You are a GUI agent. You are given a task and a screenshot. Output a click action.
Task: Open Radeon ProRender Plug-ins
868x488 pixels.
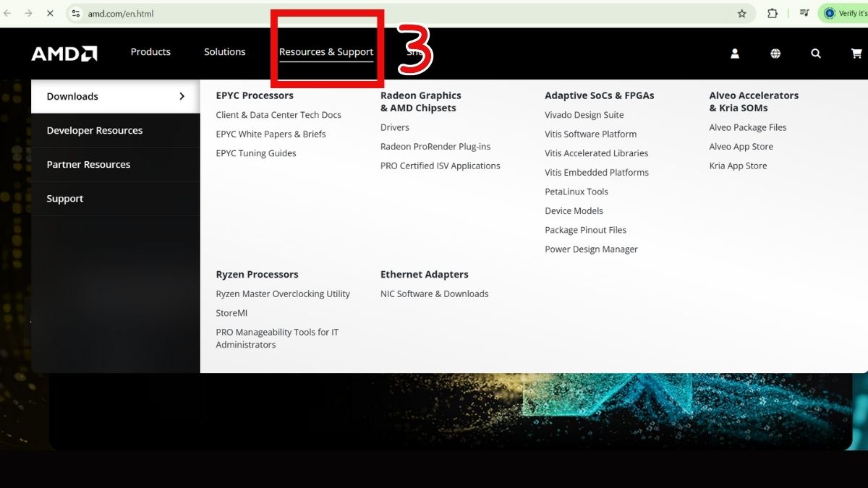pos(435,147)
